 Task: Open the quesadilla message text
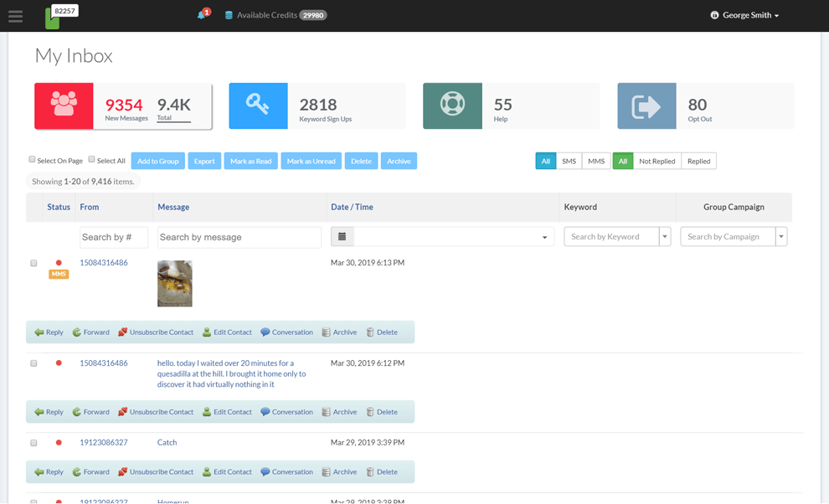point(232,374)
